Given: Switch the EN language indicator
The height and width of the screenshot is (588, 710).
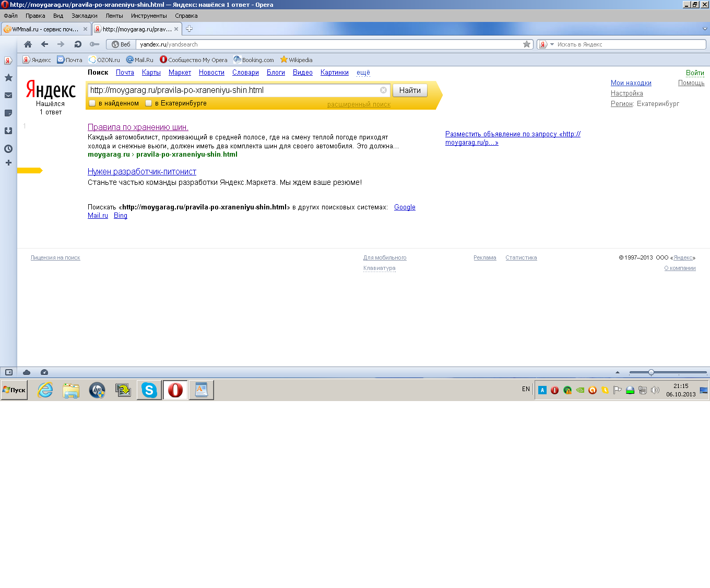Looking at the screenshot, I should click(526, 389).
